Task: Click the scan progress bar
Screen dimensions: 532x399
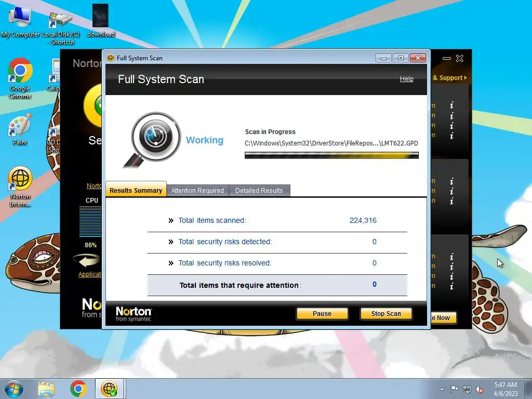Action: pos(331,155)
